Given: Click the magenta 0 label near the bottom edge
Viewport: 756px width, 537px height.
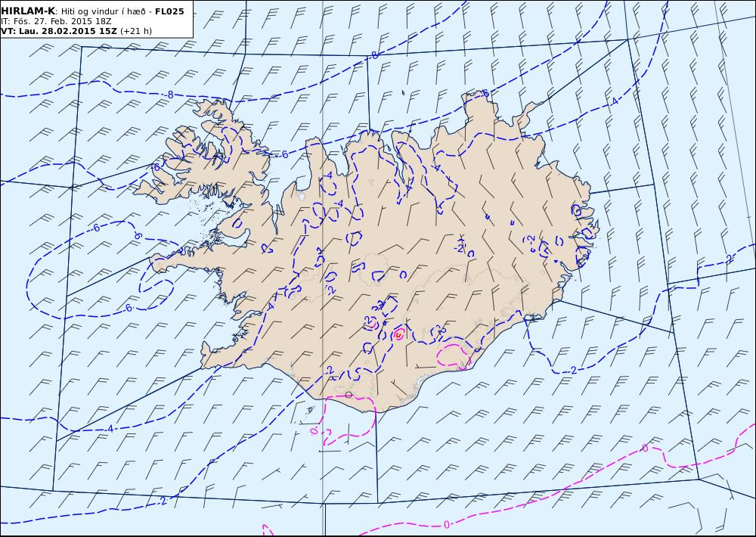Looking at the screenshot, I should point(447,524).
